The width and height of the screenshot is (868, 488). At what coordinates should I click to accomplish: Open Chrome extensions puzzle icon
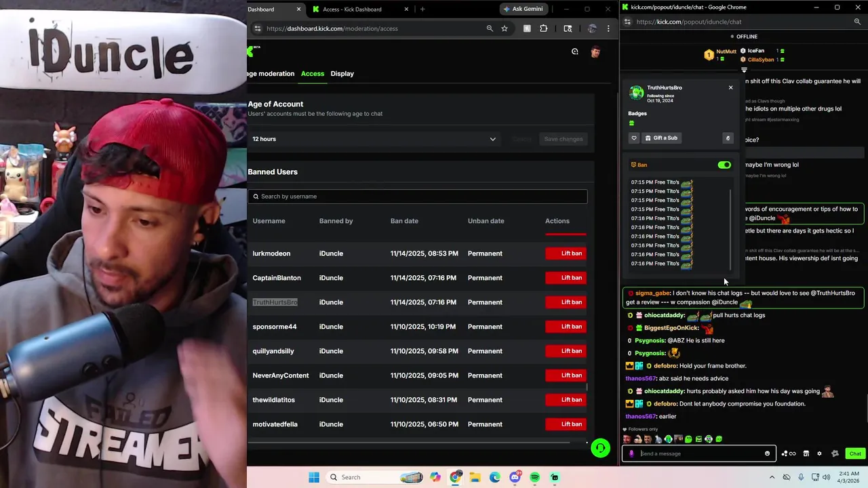(543, 28)
